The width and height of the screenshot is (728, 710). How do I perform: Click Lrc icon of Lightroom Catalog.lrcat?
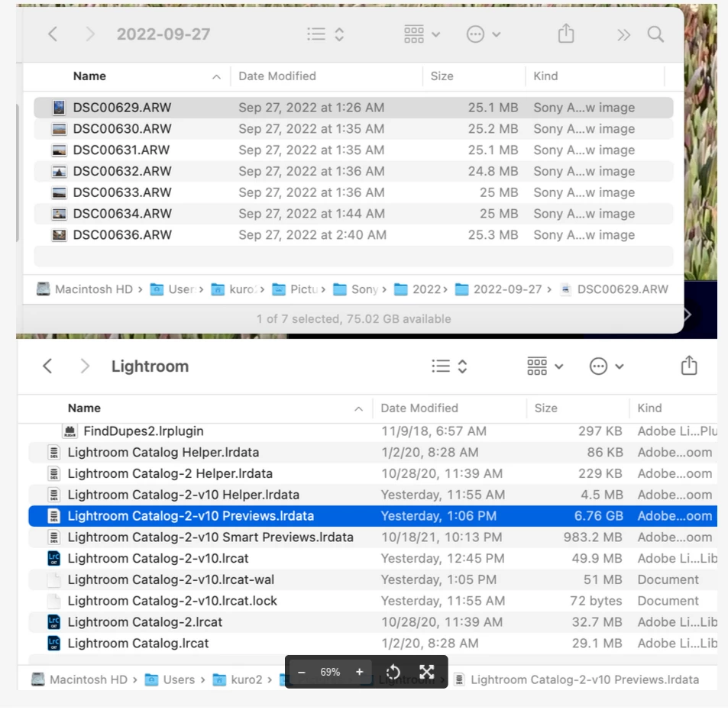coord(54,643)
